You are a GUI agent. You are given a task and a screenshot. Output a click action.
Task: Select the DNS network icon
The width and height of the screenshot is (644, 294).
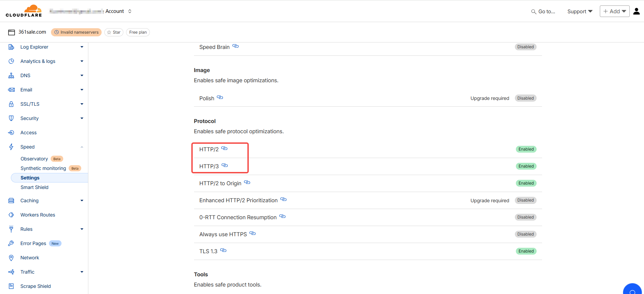(x=11, y=75)
